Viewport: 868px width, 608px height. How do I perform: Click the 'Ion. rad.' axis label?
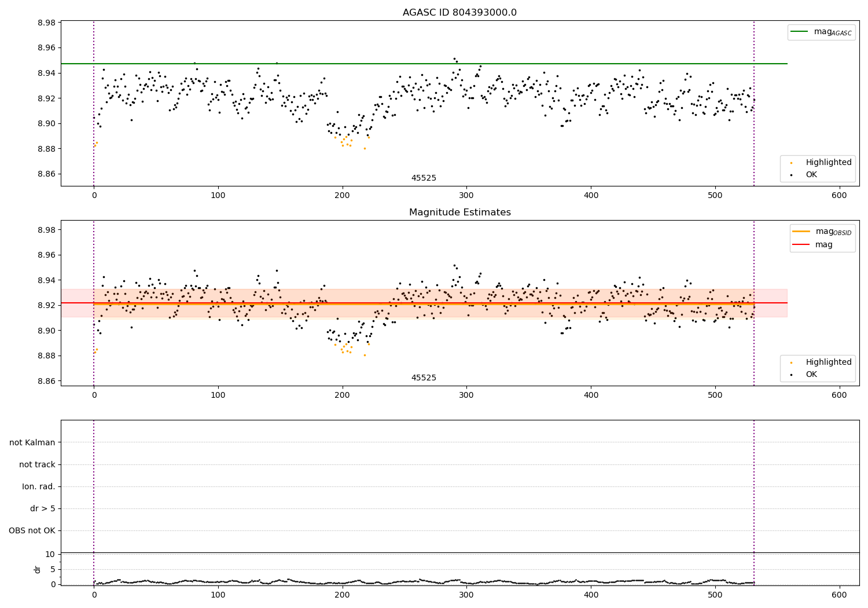39,486
